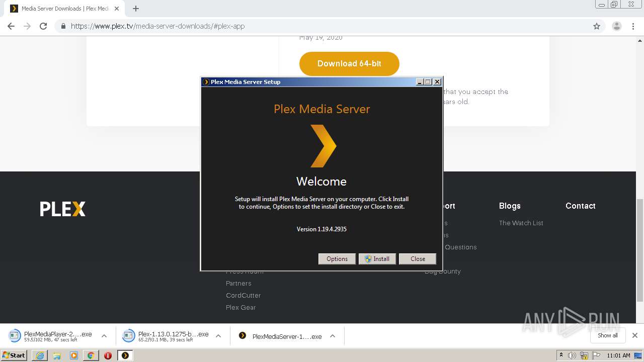The width and height of the screenshot is (644, 362).
Task: Open Windows Explorer folder from taskbar
Action: (x=57, y=355)
